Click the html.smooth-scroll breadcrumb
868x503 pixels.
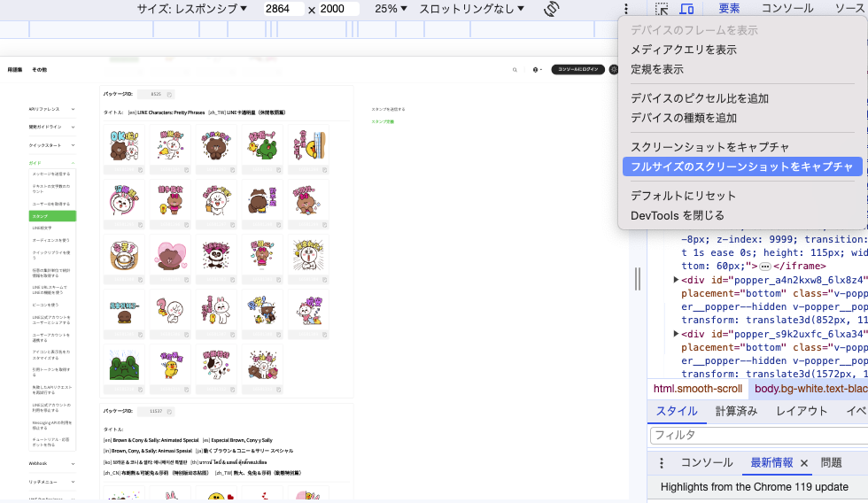tap(698, 389)
